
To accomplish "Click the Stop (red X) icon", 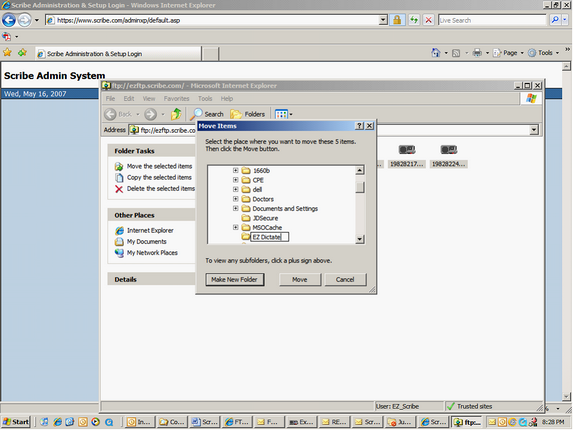I will click(x=428, y=20).
